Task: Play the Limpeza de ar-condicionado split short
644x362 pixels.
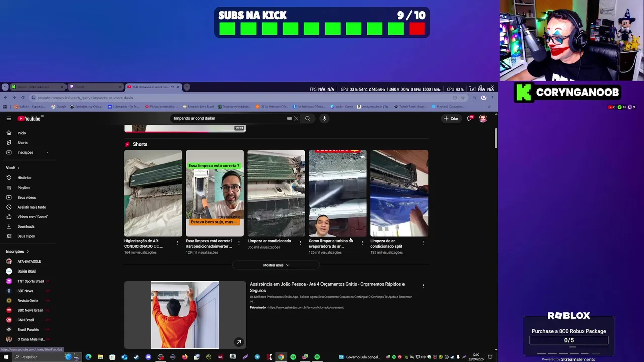Action: [399, 193]
